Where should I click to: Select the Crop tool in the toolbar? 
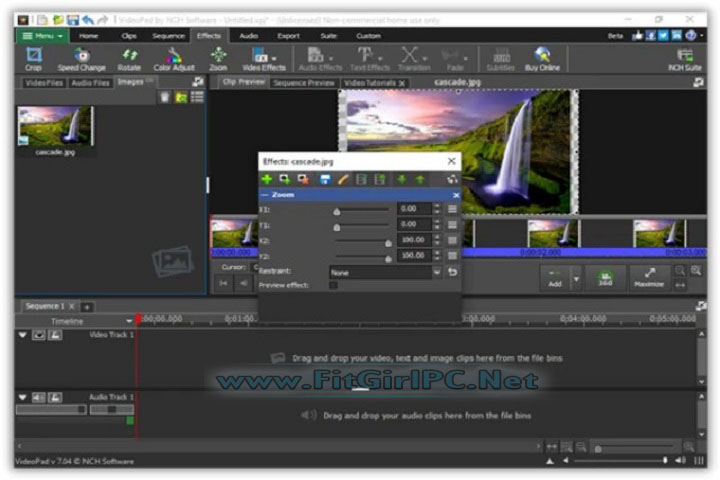point(33,57)
